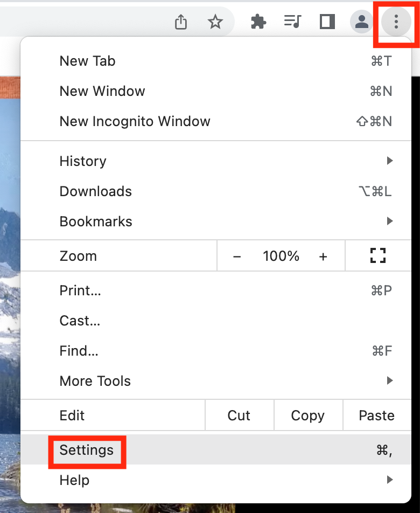Viewport: 420px width, 513px height.
Task: Expand the Bookmarks submenu
Action: 216,221
